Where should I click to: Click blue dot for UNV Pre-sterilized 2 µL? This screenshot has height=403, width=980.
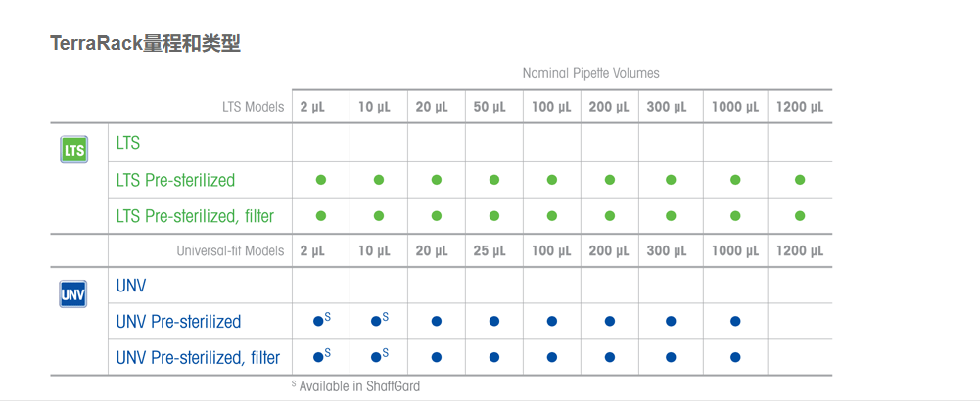[318, 322]
